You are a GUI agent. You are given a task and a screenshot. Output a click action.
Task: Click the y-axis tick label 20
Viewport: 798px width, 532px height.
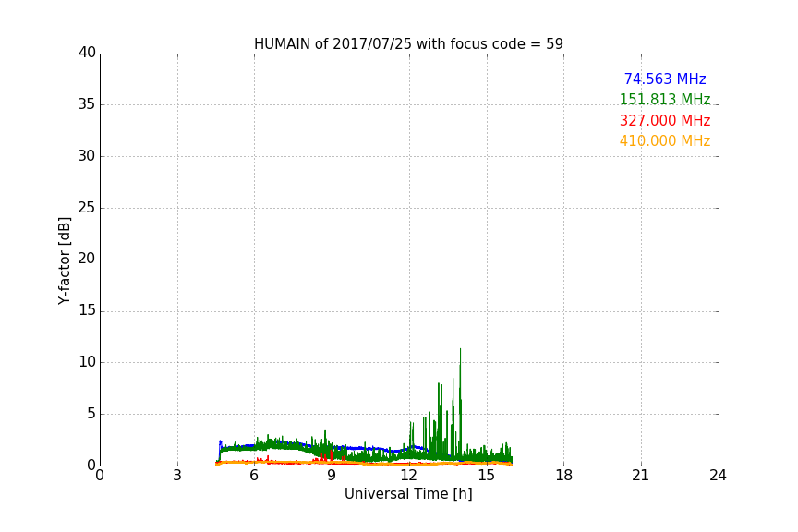point(87,259)
